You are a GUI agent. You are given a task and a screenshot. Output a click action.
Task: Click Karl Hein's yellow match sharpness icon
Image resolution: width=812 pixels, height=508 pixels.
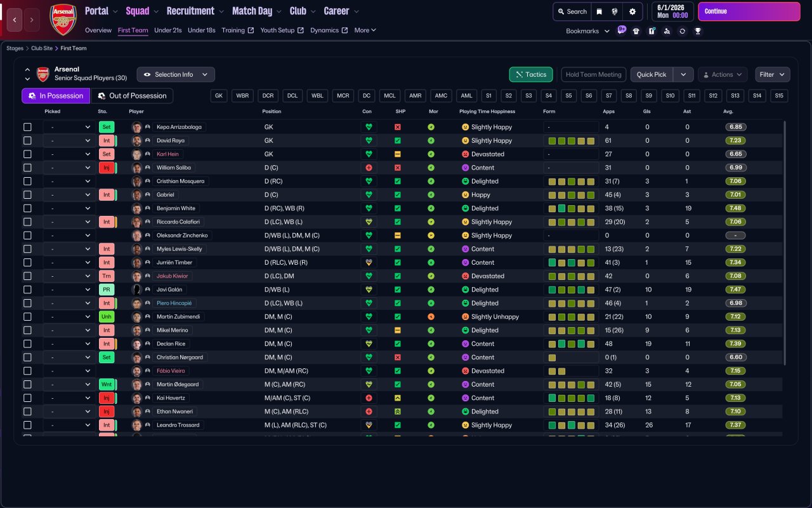pos(398,154)
